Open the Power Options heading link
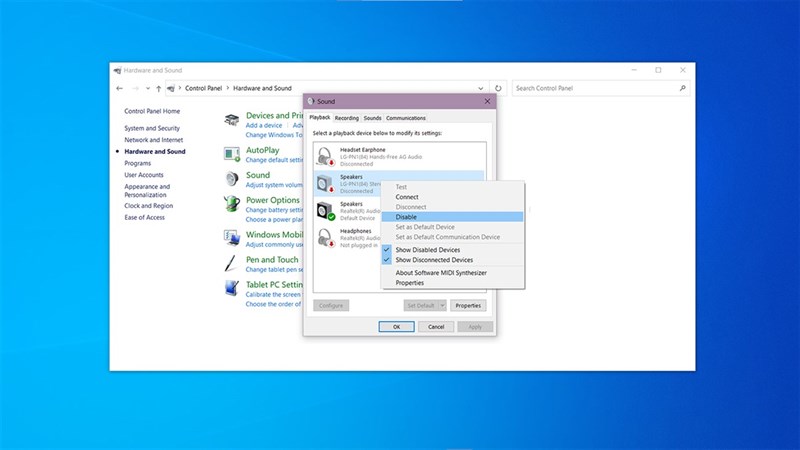This screenshot has height=450, width=800. click(273, 200)
